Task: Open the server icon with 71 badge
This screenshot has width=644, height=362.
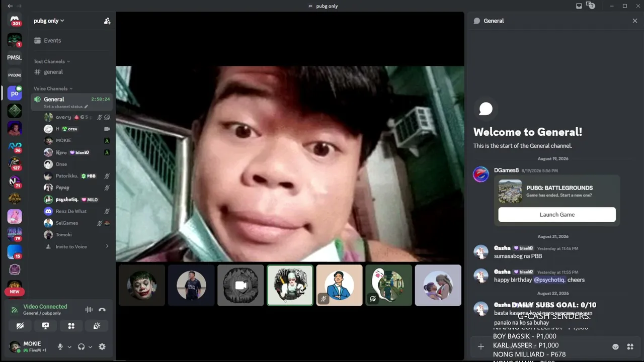Action: pos(15,182)
